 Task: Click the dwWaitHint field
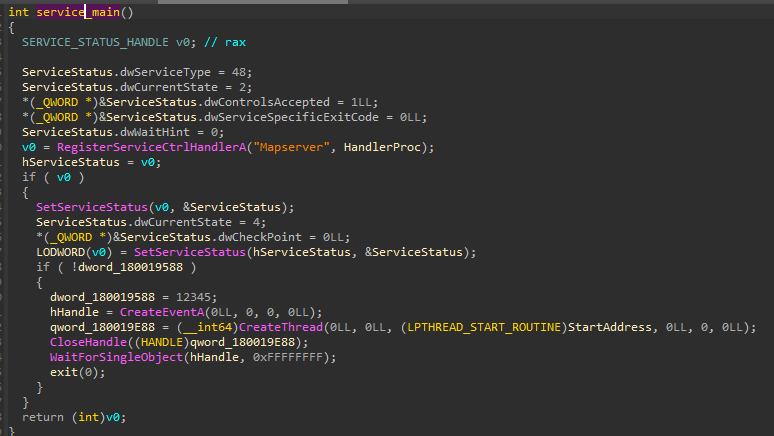[x=155, y=132]
